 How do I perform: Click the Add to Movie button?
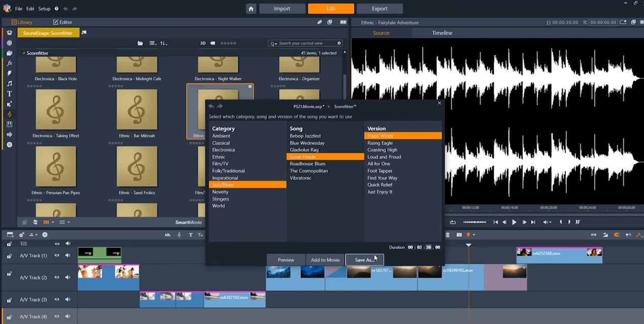pos(325,260)
